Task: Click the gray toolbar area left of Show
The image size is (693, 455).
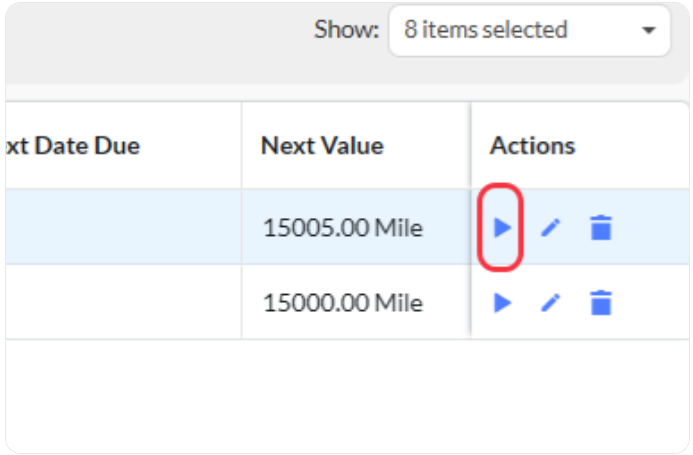Action: (x=150, y=40)
